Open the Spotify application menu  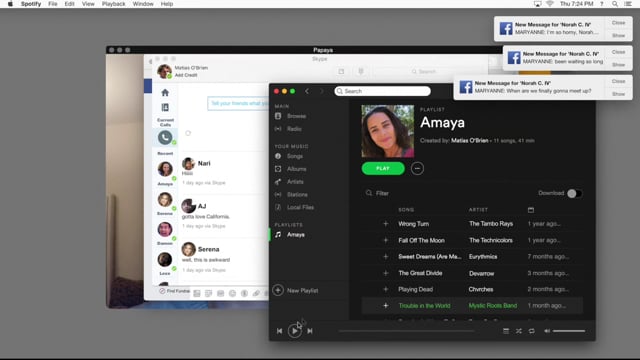pyautogui.click(x=31, y=4)
